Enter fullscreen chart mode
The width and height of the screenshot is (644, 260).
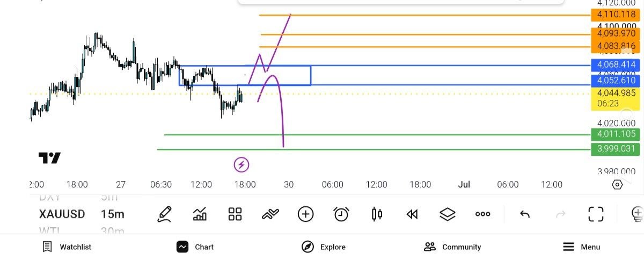click(596, 214)
